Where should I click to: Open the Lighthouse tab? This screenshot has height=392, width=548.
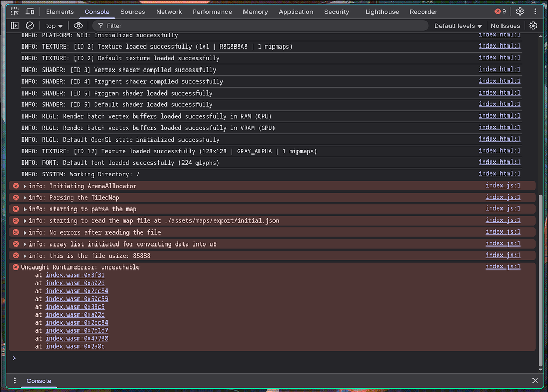tap(382, 11)
